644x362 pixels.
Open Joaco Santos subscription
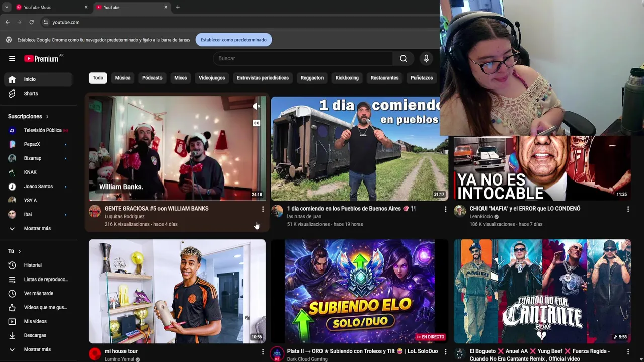click(x=38, y=186)
